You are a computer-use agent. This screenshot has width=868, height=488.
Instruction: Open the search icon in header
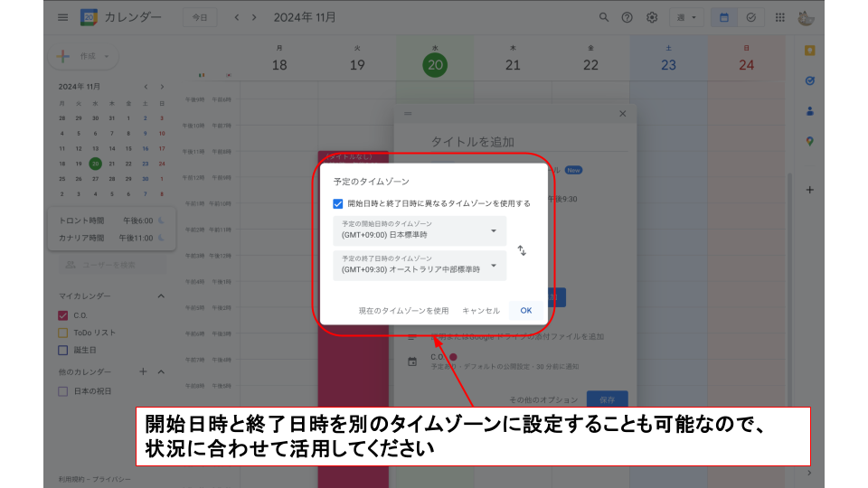604,17
